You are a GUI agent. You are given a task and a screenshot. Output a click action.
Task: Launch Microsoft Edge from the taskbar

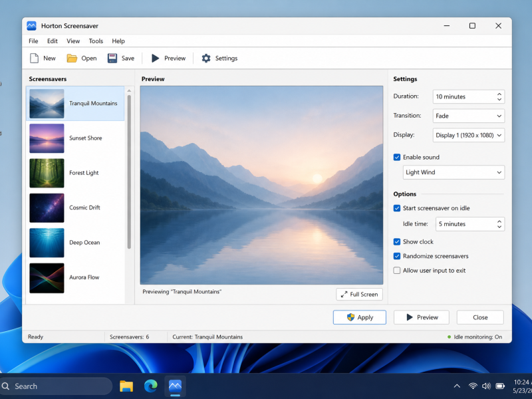click(151, 386)
